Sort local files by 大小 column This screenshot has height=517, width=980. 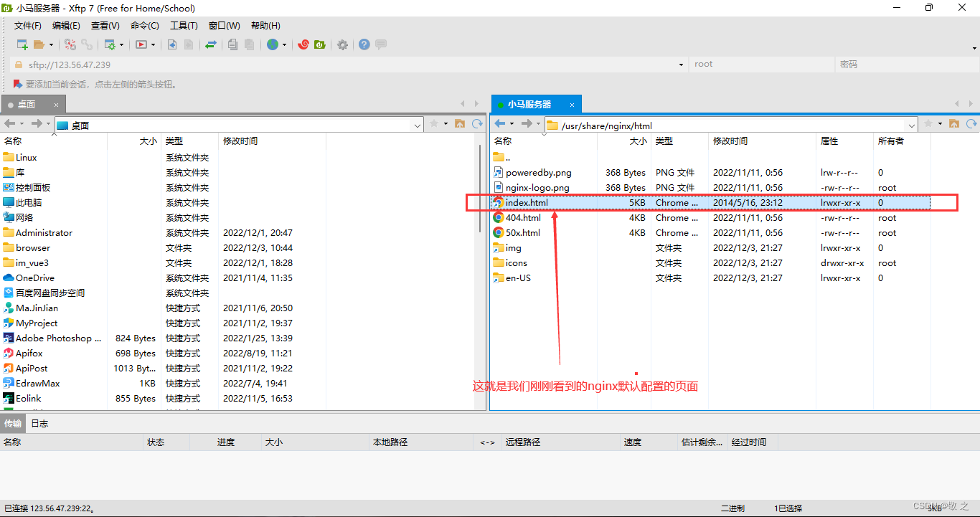134,141
